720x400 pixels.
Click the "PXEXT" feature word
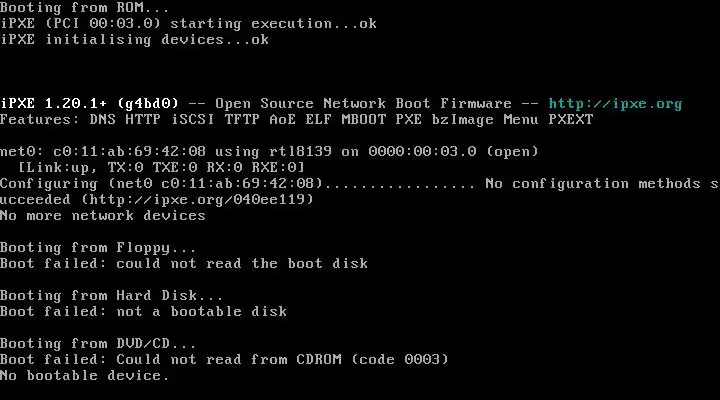(571, 120)
